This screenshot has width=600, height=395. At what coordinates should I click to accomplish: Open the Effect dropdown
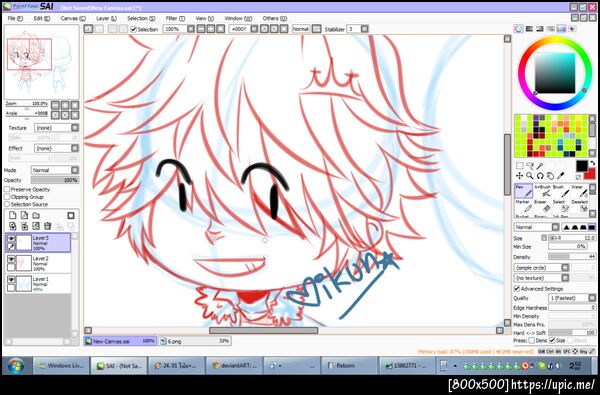(x=57, y=148)
